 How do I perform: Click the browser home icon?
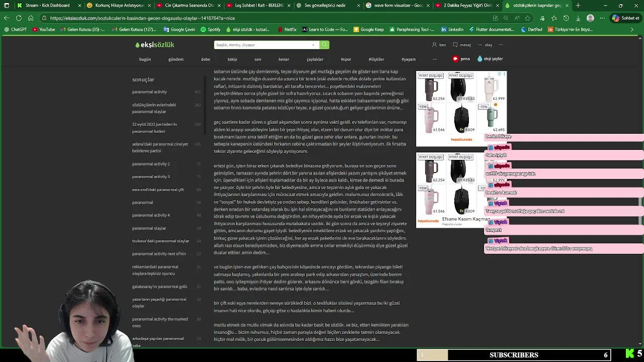[31, 18]
